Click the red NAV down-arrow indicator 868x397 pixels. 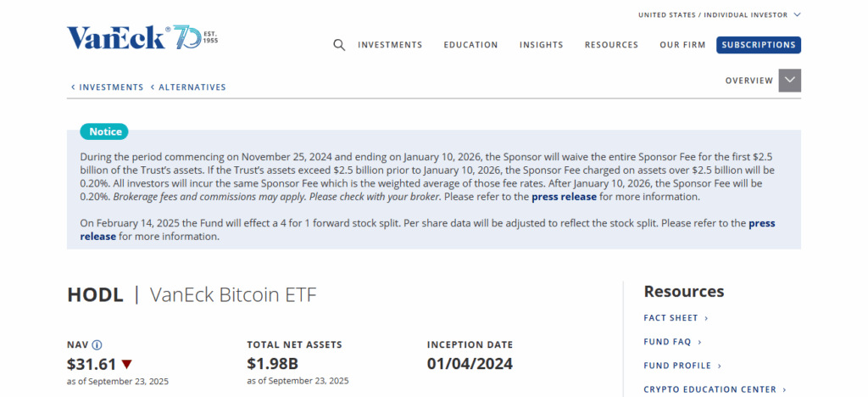[x=126, y=364]
